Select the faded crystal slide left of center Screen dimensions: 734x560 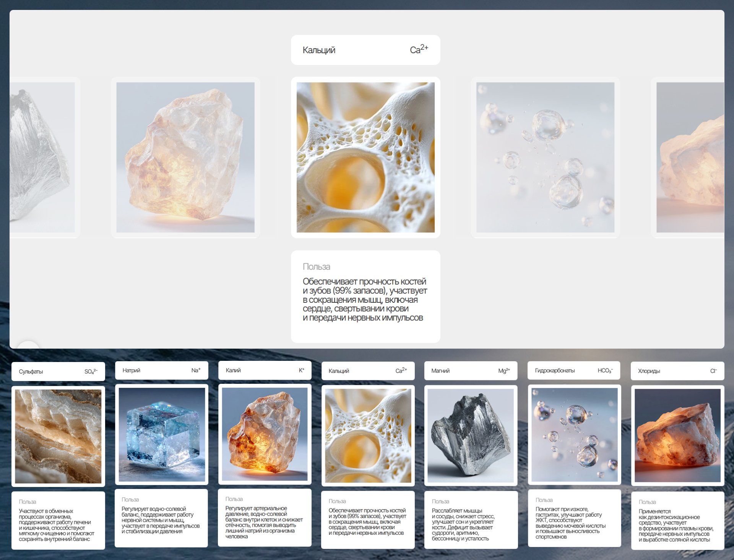(185, 157)
